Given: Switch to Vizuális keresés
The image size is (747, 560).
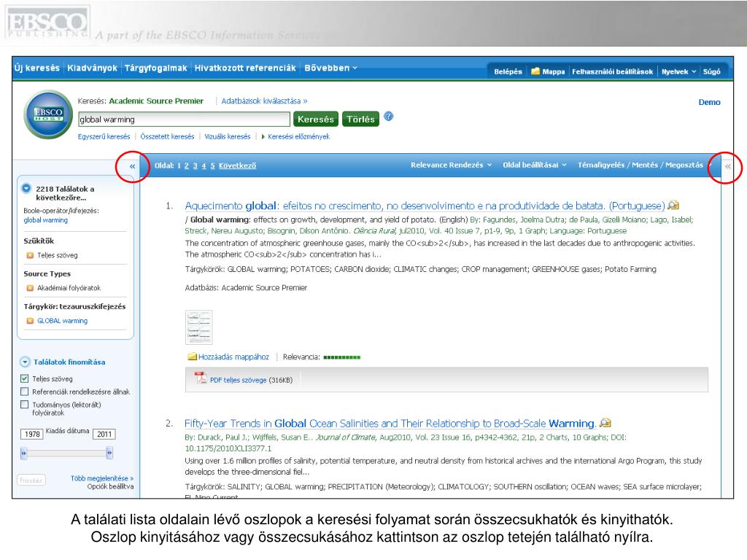Looking at the screenshot, I should [228, 136].
